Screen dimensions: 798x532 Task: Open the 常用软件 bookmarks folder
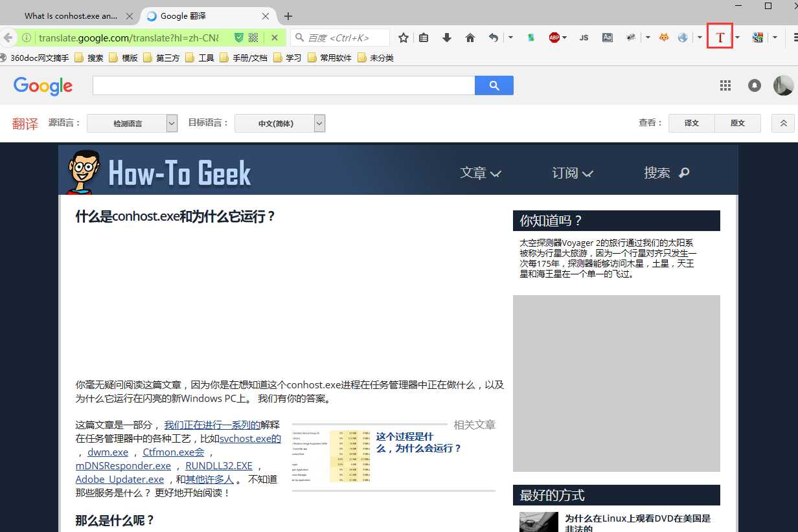coord(330,58)
